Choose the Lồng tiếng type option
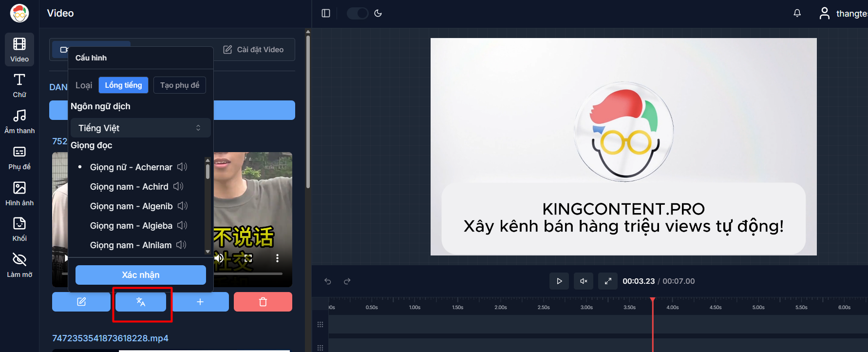This screenshot has height=352, width=868. (123, 85)
